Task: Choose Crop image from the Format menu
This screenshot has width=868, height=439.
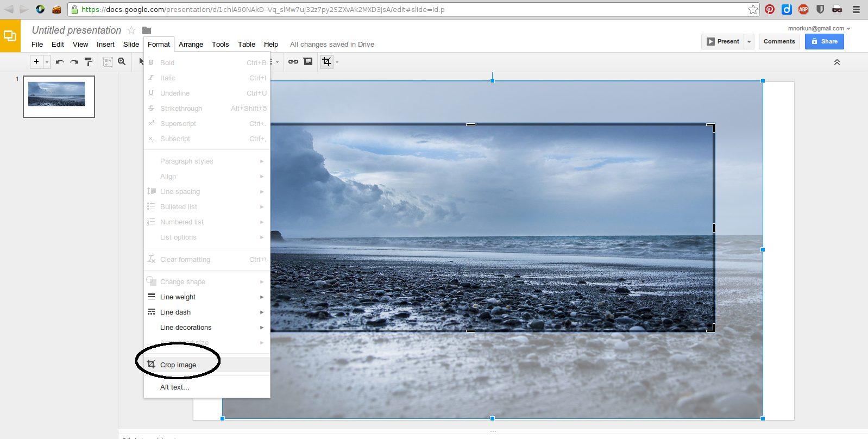Action: (207, 365)
